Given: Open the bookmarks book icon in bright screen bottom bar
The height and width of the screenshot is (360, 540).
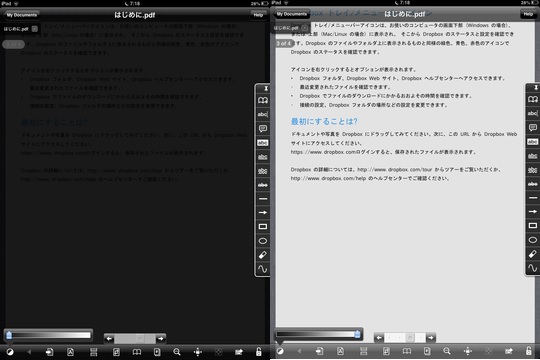Looking at the screenshot, I should tap(407, 351).
